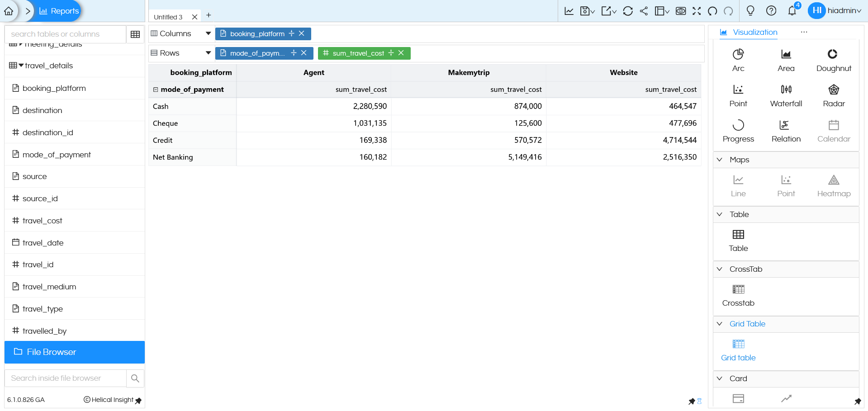This screenshot has height=411, width=868.
Task: Refresh the report data
Action: point(627,10)
